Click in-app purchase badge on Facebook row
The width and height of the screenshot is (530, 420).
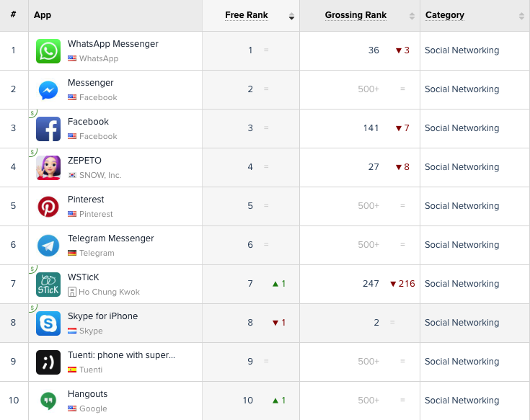(x=32, y=113)
